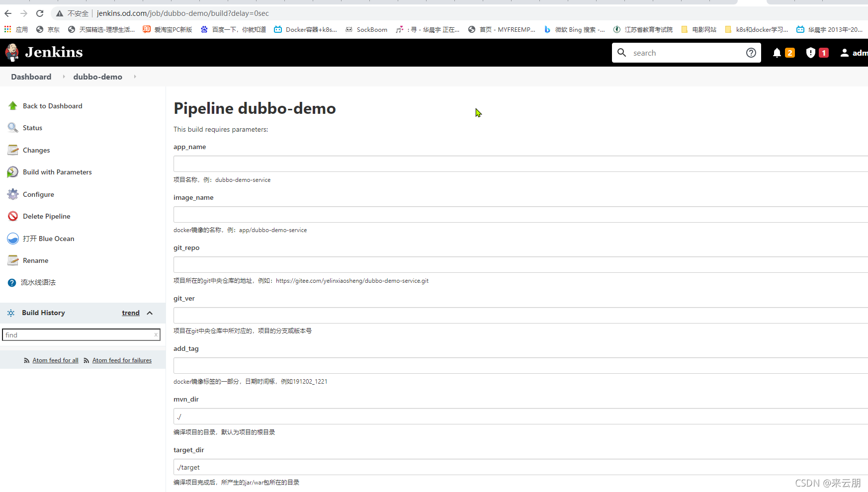Image resolution: width=868 pixels, height=492 pixels.
Task: Open the 流水线语法 link
Action: point(38,282)
